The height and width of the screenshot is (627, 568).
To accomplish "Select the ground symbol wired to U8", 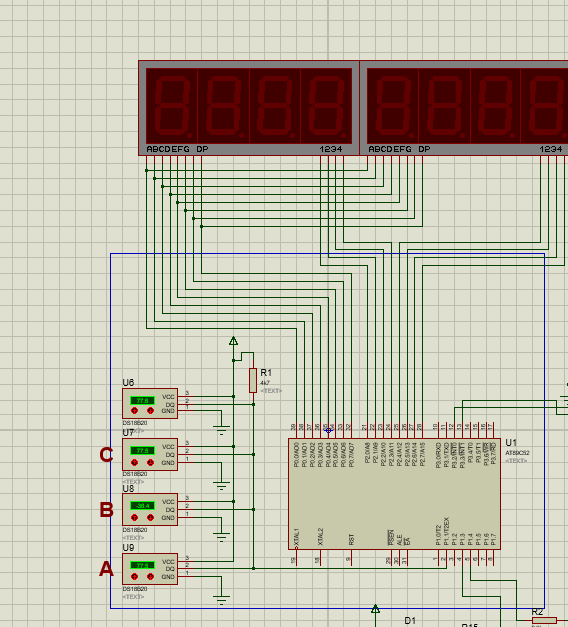I will pos(221,537).
